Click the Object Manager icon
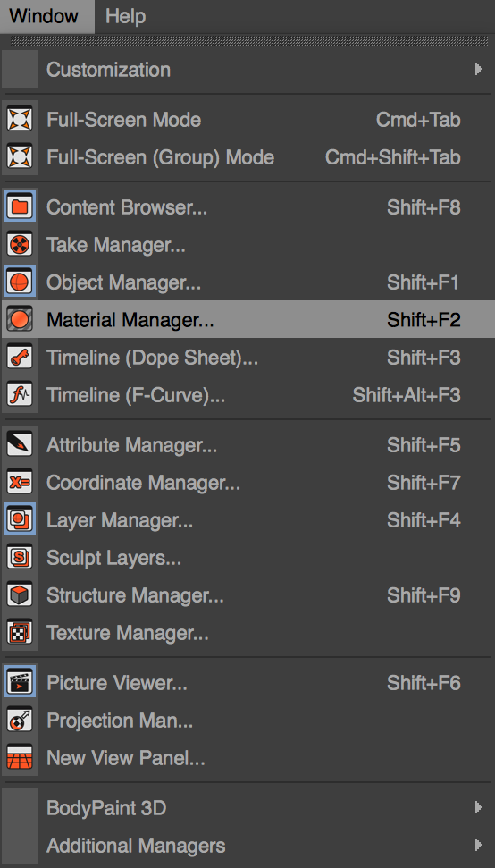Viewport: 495px width, 868px height. point(20,282)
